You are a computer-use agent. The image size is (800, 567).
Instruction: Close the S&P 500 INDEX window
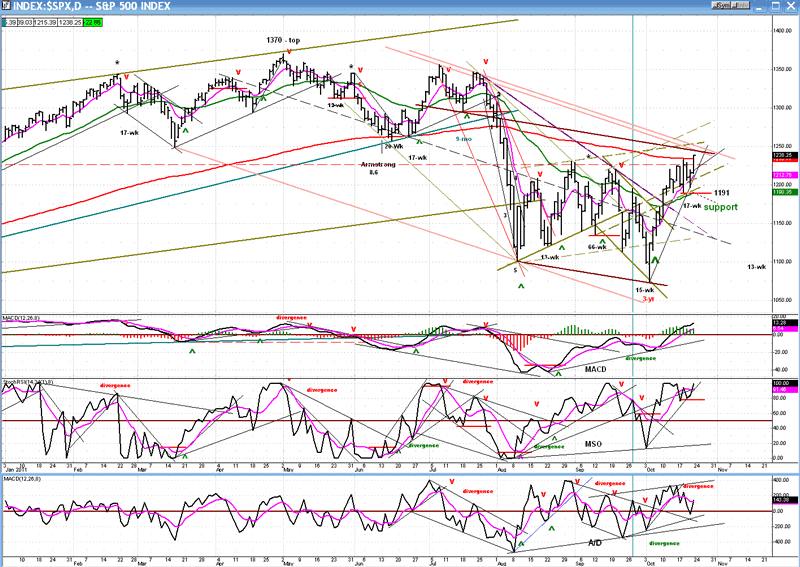788,5
